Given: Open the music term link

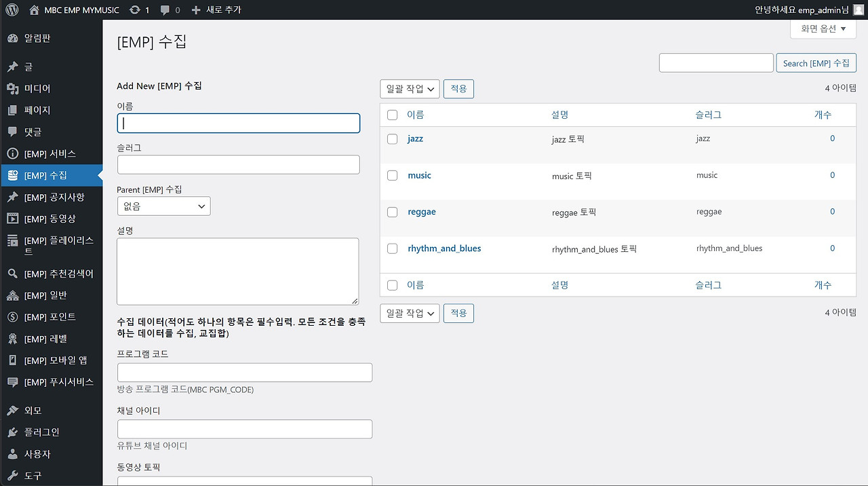Looking at the screenshot, I should (x=419, y=175).
